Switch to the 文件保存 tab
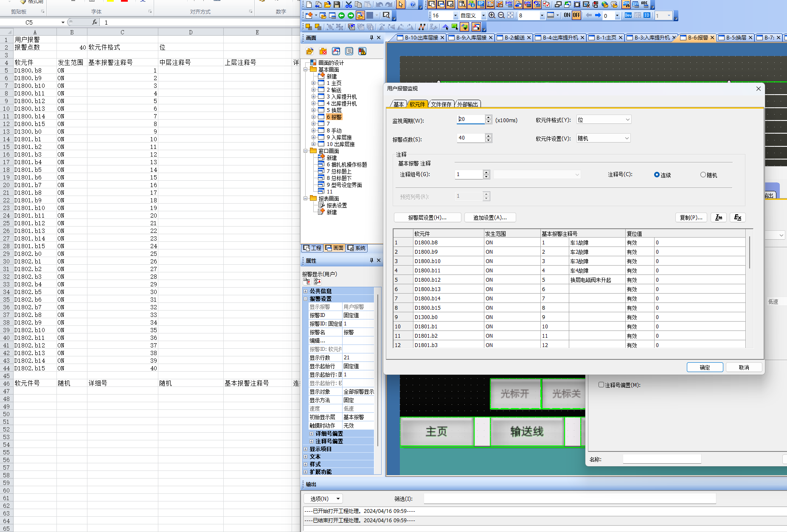This screenshot has height=532, width=787. point(441,104)
